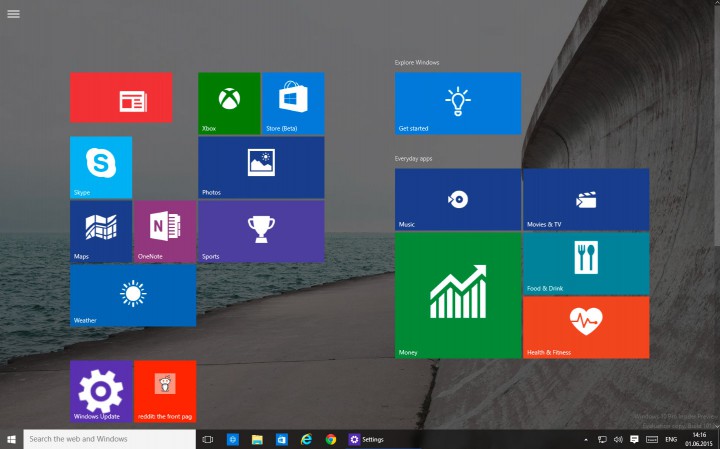This screenshot has width=720, height=449.
Task: Launch Internet Explorer from the taskbar
Action: (306, 439)
